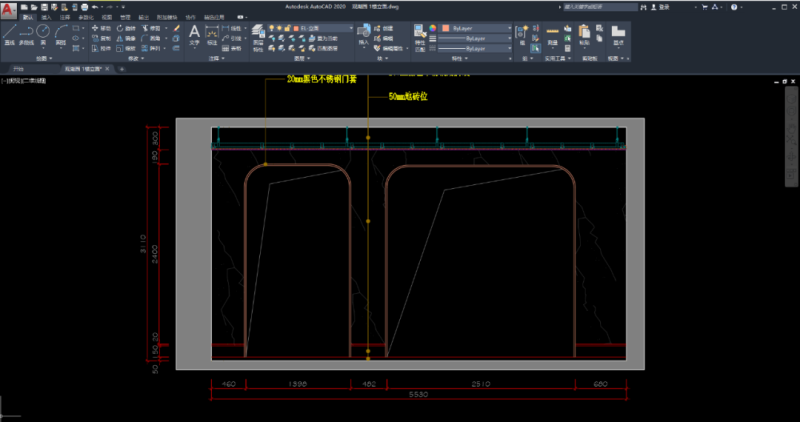Open the Start (开始) document tab
This screenshot has width=800, height=422.
(17, 69)
